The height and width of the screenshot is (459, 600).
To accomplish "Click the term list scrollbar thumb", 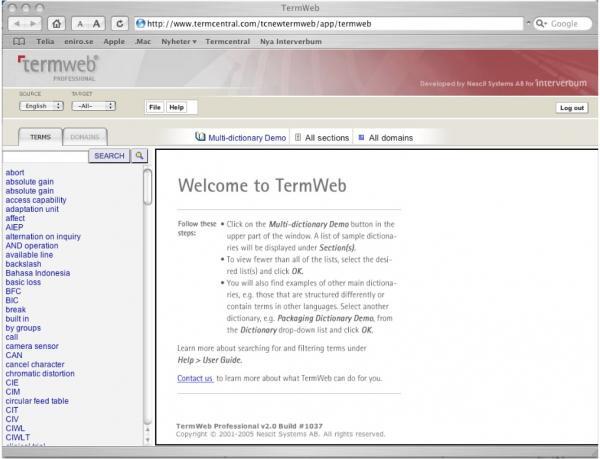I will tap(147, 187).
